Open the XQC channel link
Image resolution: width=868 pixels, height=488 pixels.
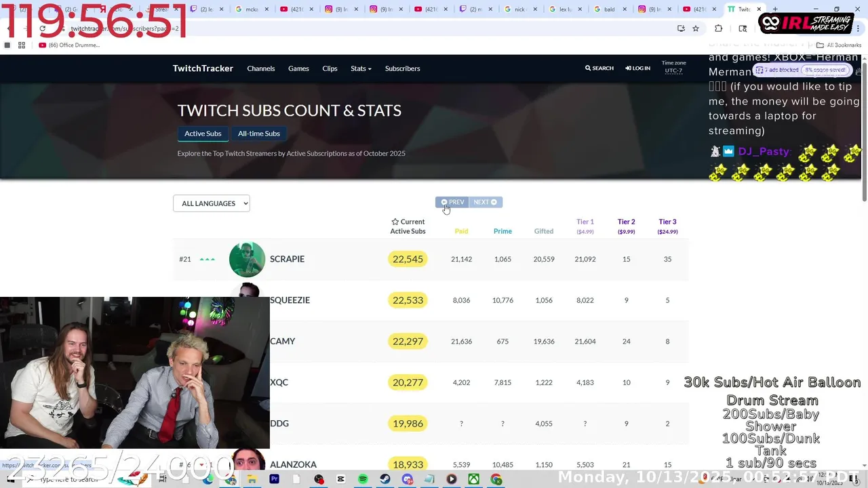point(279,382)
